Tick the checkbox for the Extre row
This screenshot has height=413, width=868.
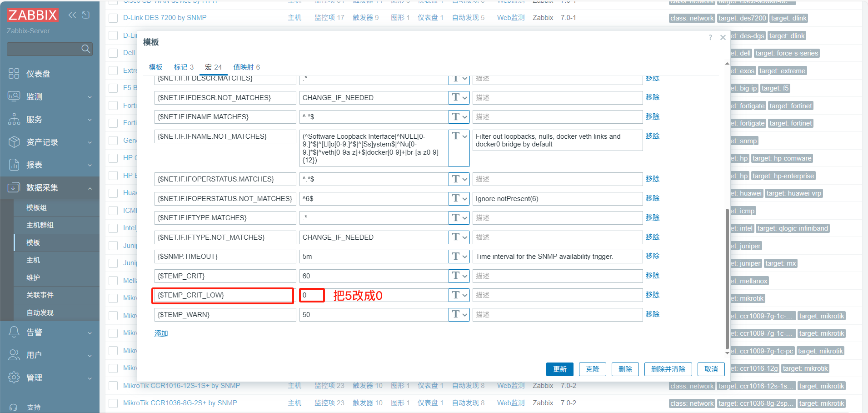[113, 71]
